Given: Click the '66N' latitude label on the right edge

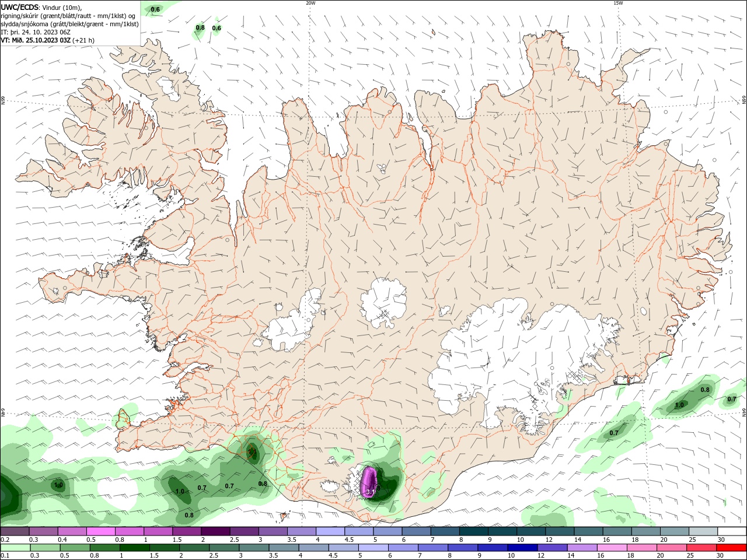Looking at the screenshot, I should tap(744, 100).
